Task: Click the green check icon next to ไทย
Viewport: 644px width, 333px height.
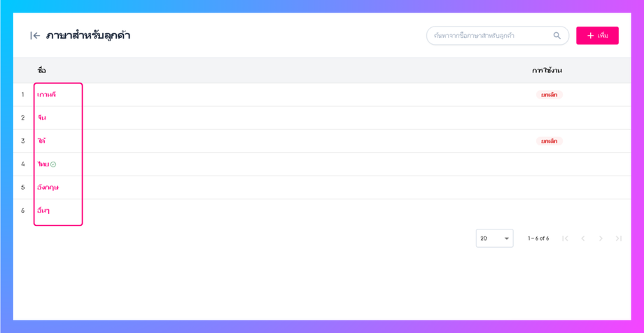Action: pos(53,164)
